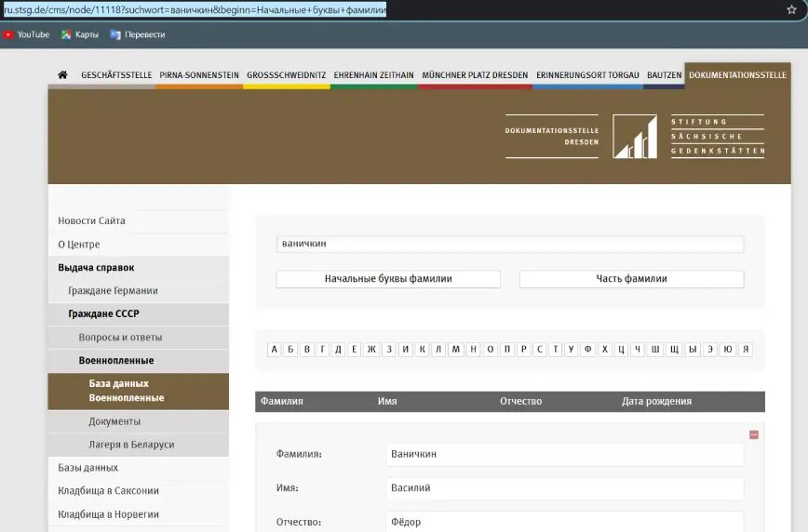Screen dimensions: 808x532
Task: Open the MÜNCHNER PLATZ DRESDEN tab
Action: coord(475,75)
